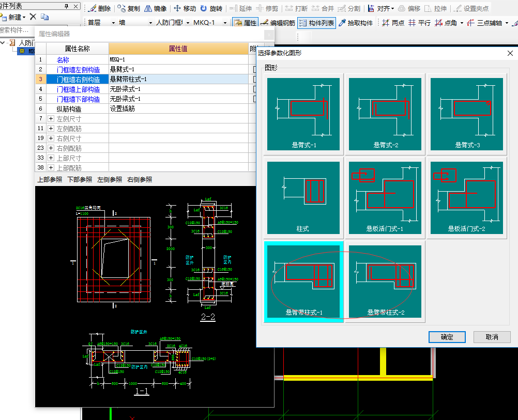Select the 镜像 (mirror) tool
The width and height of the screenshot is (518, 420).
[x=155, y=9]
